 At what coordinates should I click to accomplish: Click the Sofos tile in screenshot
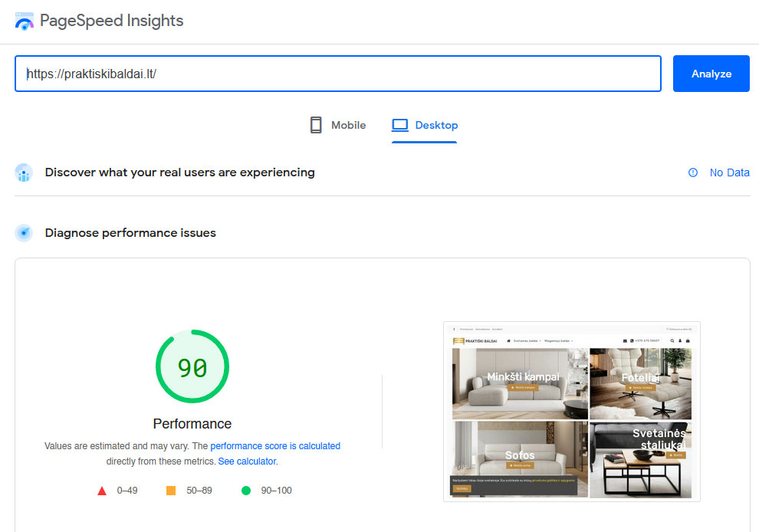[520, 459]
